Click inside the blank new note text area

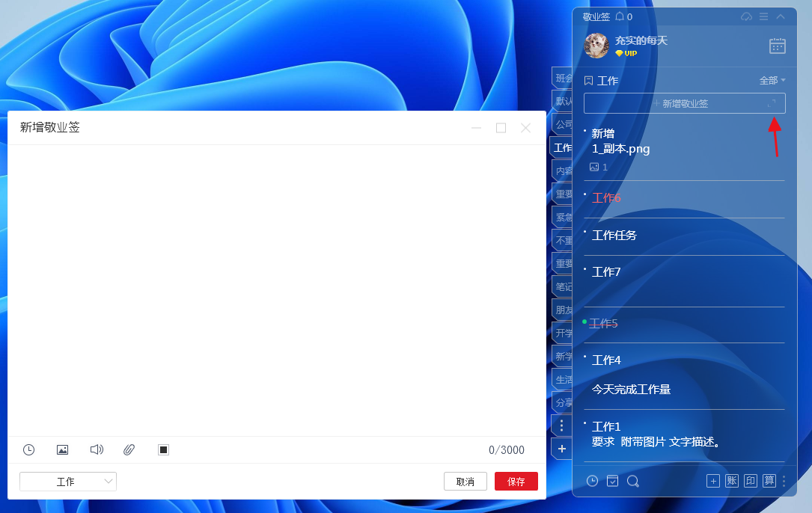[x=277, y=290]
